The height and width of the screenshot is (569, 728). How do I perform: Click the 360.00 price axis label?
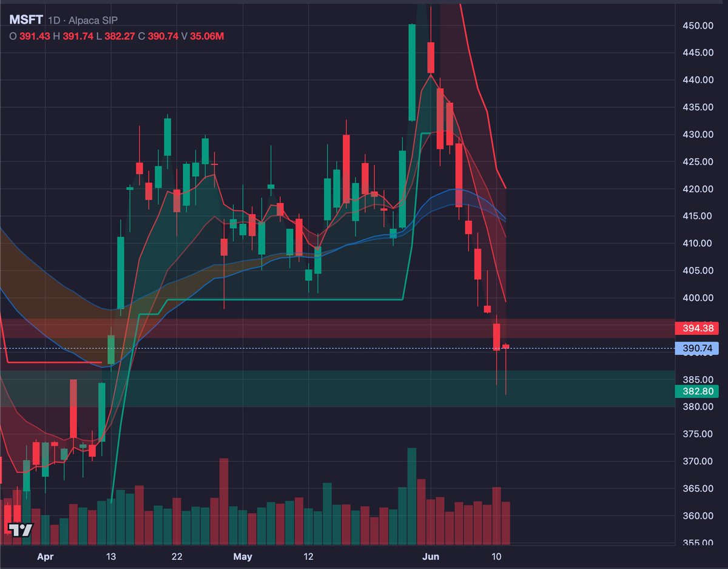697,516
